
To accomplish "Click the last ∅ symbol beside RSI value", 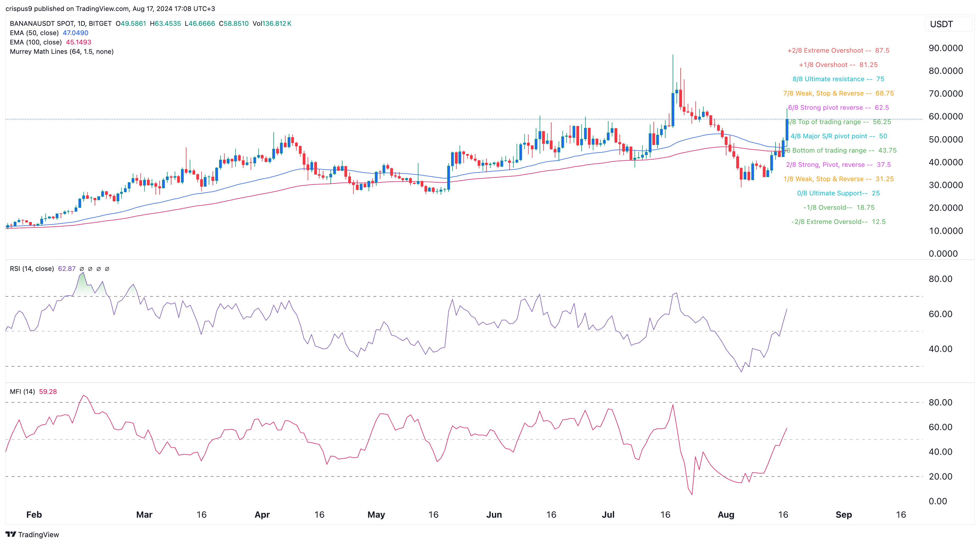I will coord(107,269).
